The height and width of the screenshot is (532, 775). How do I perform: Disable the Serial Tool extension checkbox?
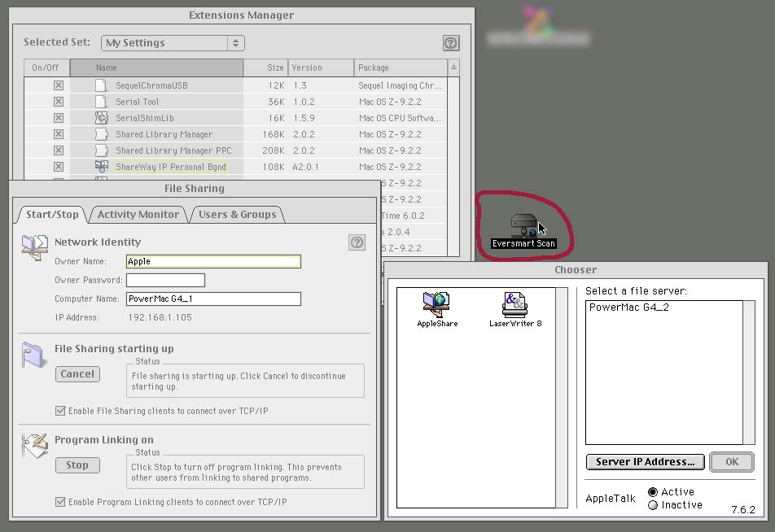click(x=59, y=102)
